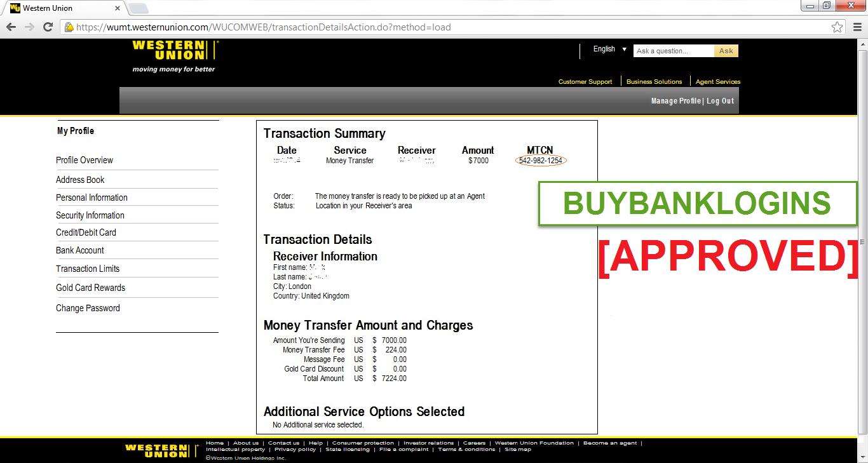Screen dimensions: 868x463
Task: Click the 224.00 money transfer fee
Action: click(x=396, y=350)
